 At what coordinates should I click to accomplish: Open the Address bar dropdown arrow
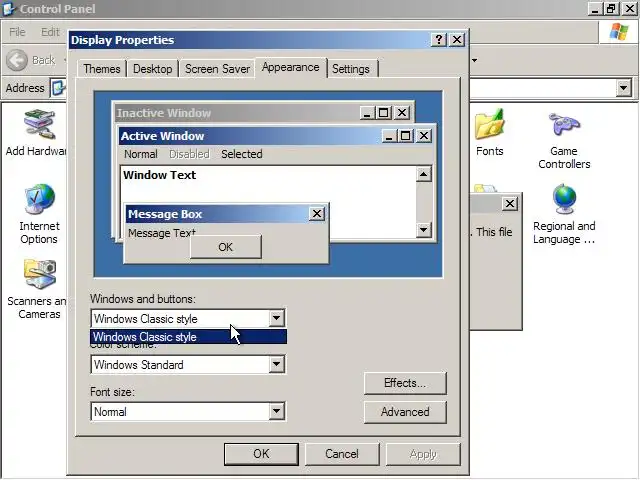tap(623, 88)
